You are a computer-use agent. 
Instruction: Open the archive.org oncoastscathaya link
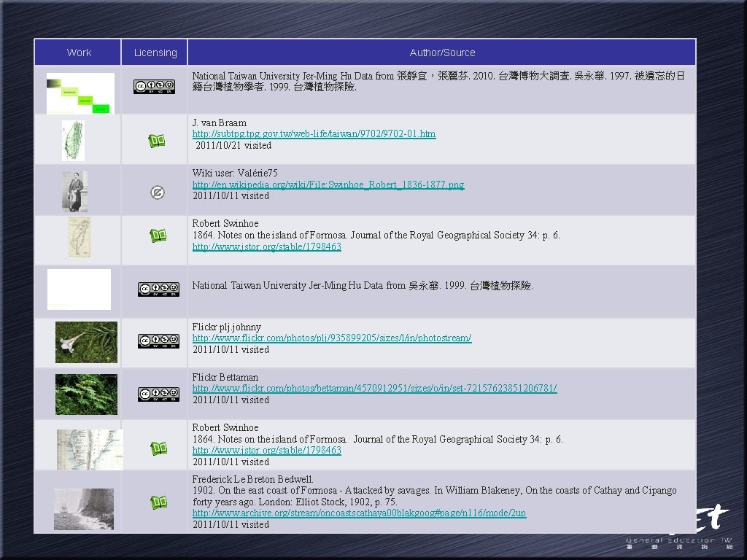pos(359,513)
